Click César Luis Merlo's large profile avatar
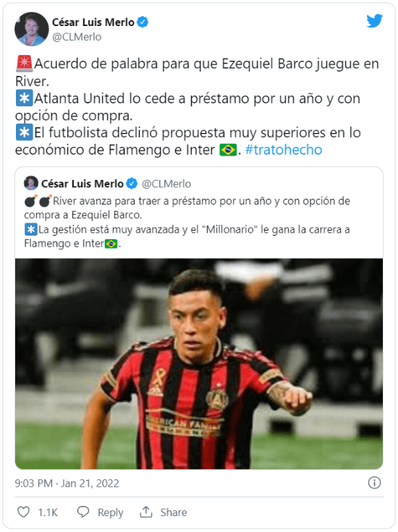The image size is (398, 532). 31,29
